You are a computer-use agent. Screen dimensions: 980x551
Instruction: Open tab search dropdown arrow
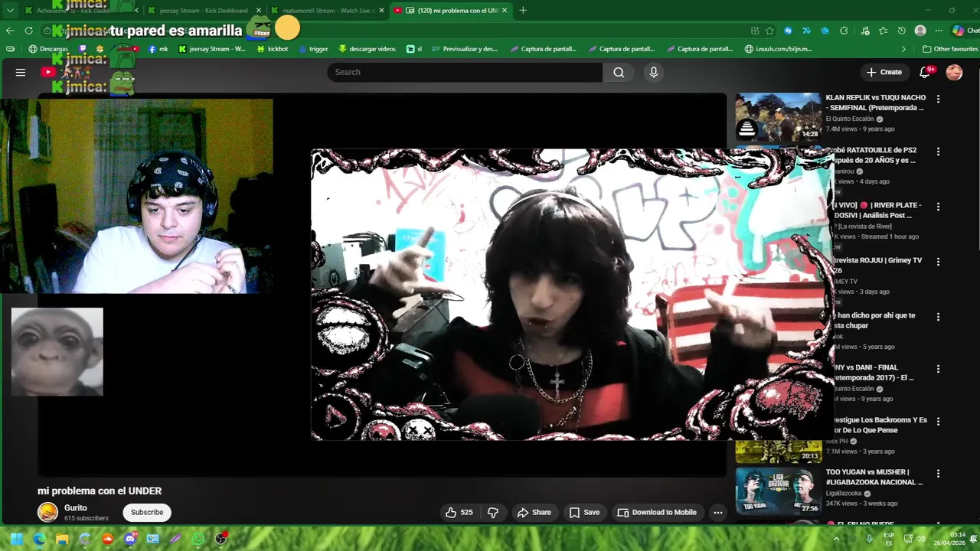(x=10, y=10)
